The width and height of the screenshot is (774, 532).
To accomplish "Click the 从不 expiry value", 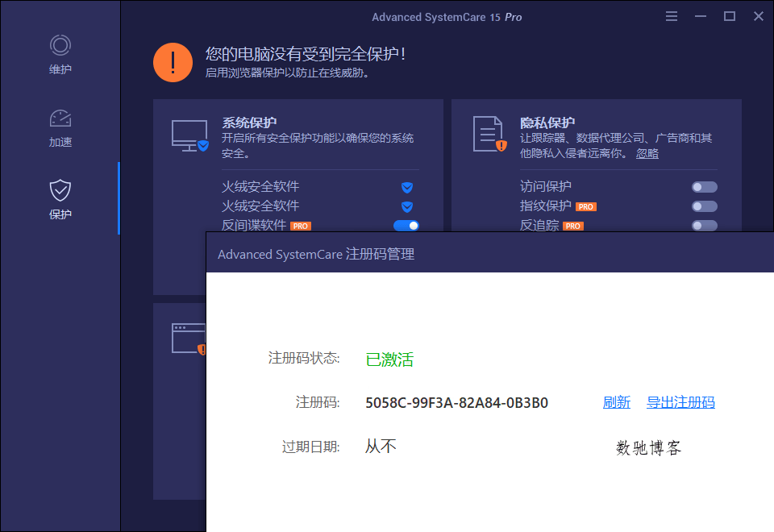I will (381, 447).
